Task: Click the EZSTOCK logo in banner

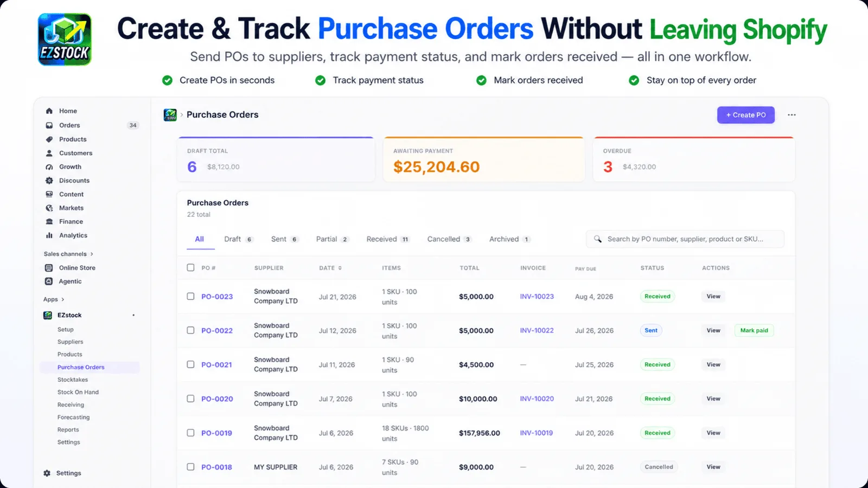Action: 65,40
